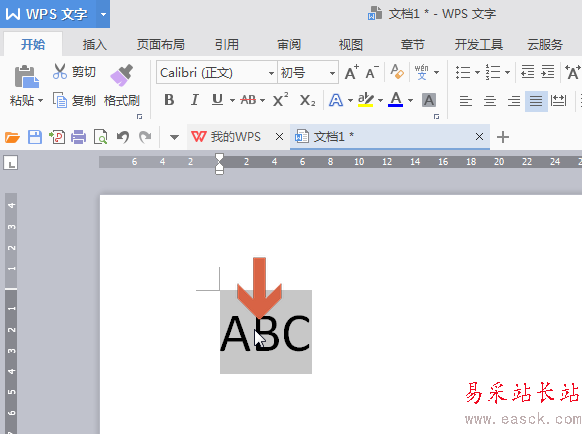Print the document with printer icon

click(79, 137)
